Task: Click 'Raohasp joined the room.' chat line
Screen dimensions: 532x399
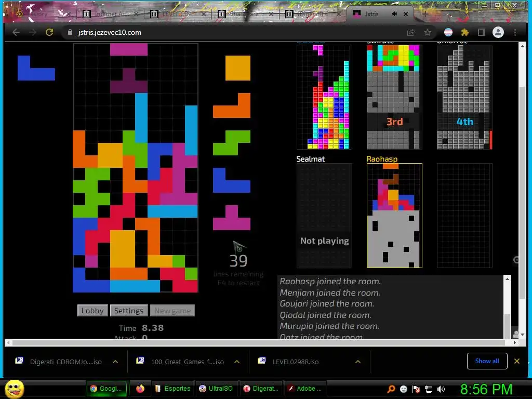Action: click(330, 281)
